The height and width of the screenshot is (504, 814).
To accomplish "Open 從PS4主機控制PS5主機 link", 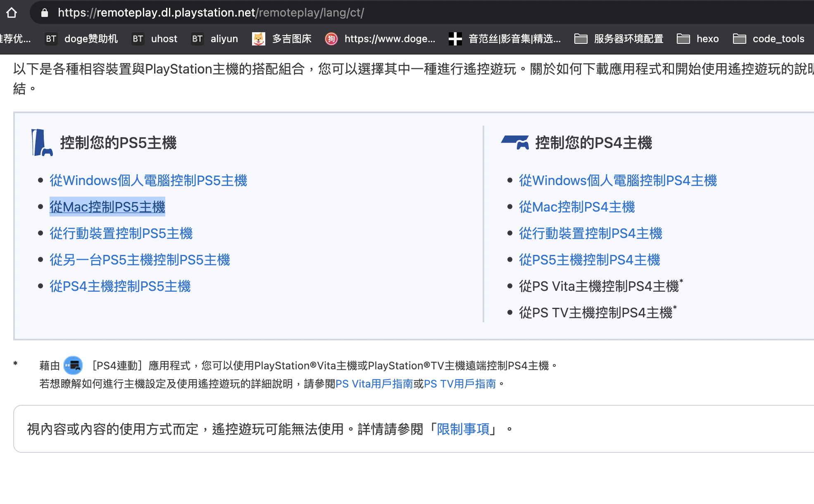I will tap(120, 286).
